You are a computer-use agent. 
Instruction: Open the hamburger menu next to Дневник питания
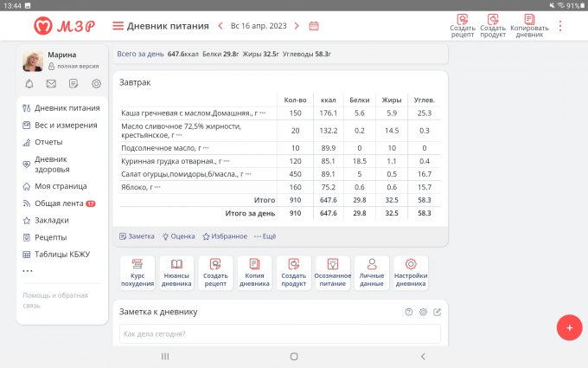(118, 26)
